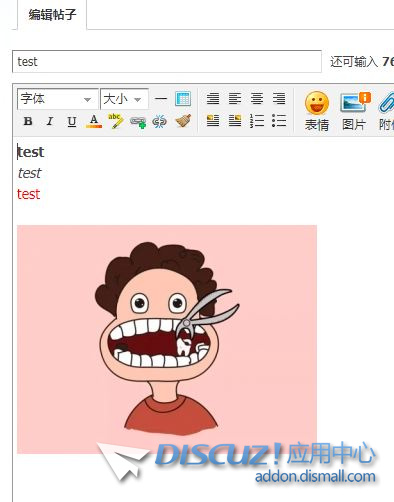394x502 pixels.
Task: Remove link with broken chain icon
Action: 160,121
